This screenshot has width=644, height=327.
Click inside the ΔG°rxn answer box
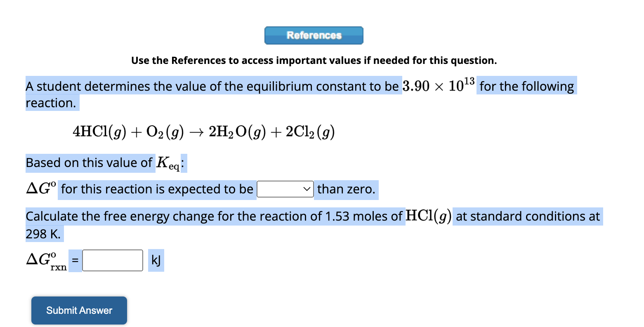[x=112, y=260]
